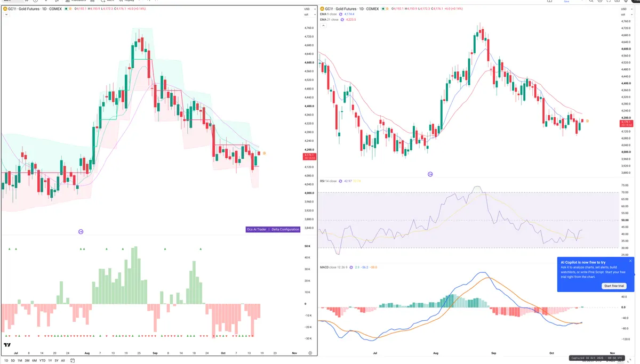This screenshot has height=364, width=640.
Task: Click the gold symbol icon in right chart legend
Action: pyautogui.click(x=322, y=9)
